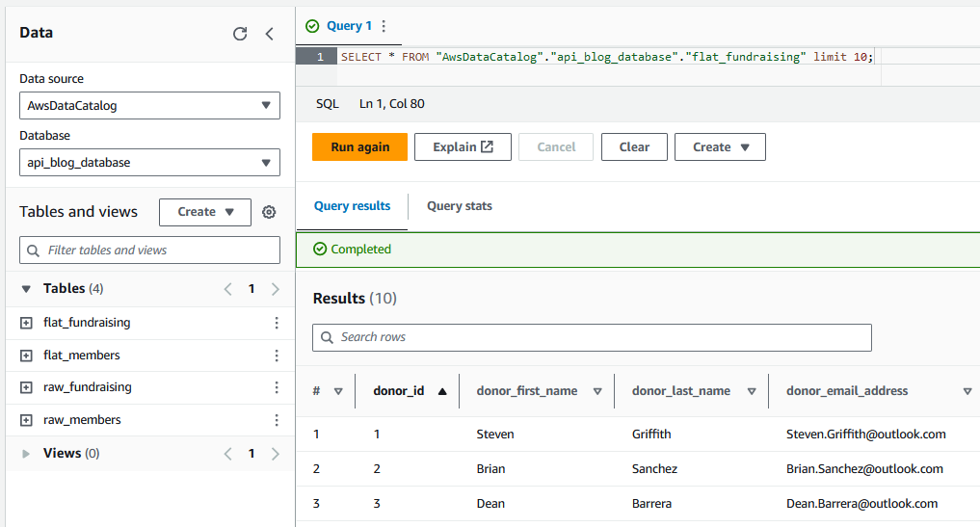Open the Data source dropdown

coord(149,106)
